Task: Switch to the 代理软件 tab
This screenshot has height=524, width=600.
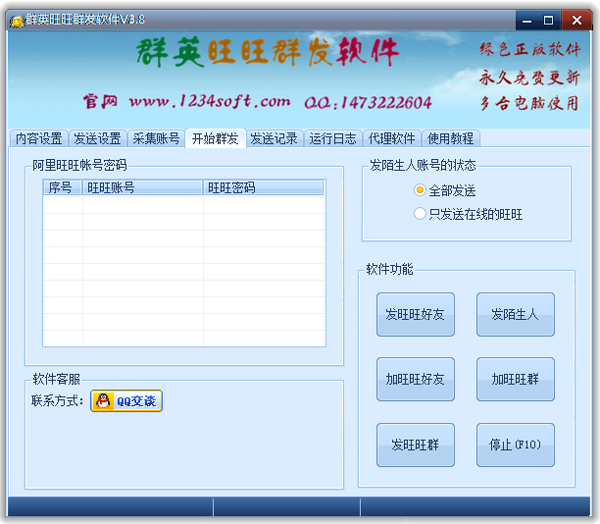Action: 392,139
